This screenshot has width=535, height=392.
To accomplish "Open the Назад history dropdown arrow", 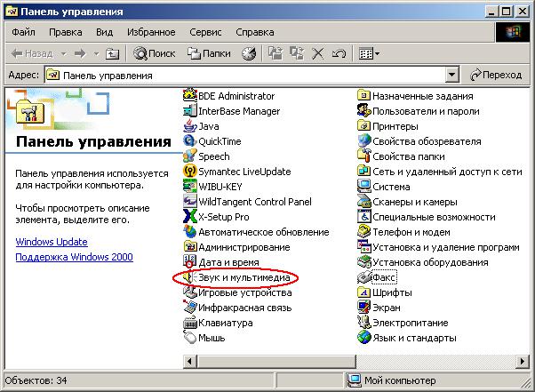I will pyautogui.click(x=63, y=53).
